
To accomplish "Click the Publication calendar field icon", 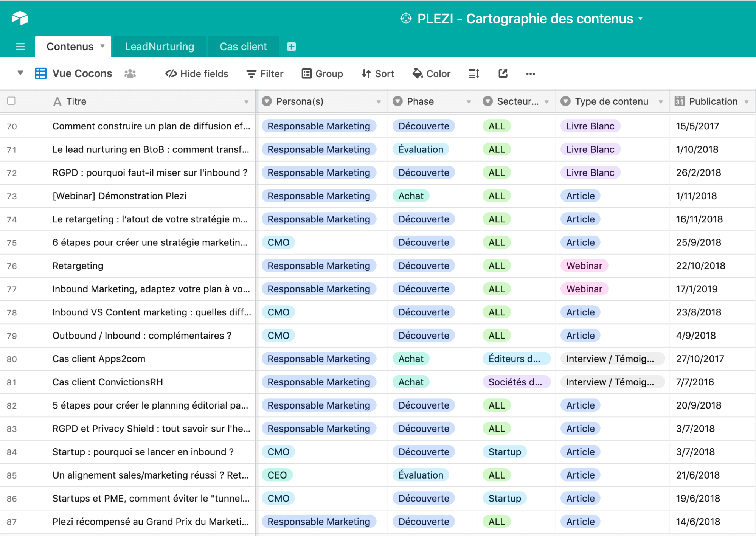I will tap(680, 101).
